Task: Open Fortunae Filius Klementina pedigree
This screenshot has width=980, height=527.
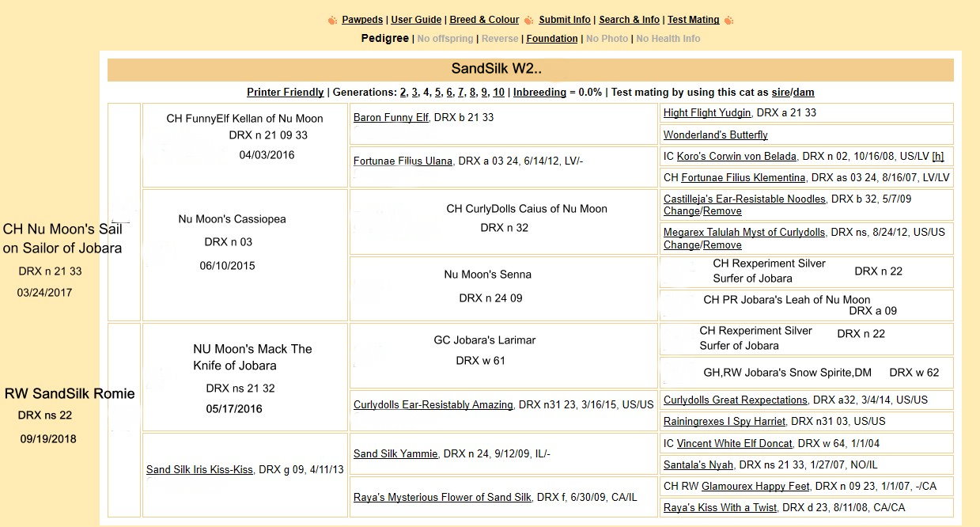Action: [x=744, y=177]
